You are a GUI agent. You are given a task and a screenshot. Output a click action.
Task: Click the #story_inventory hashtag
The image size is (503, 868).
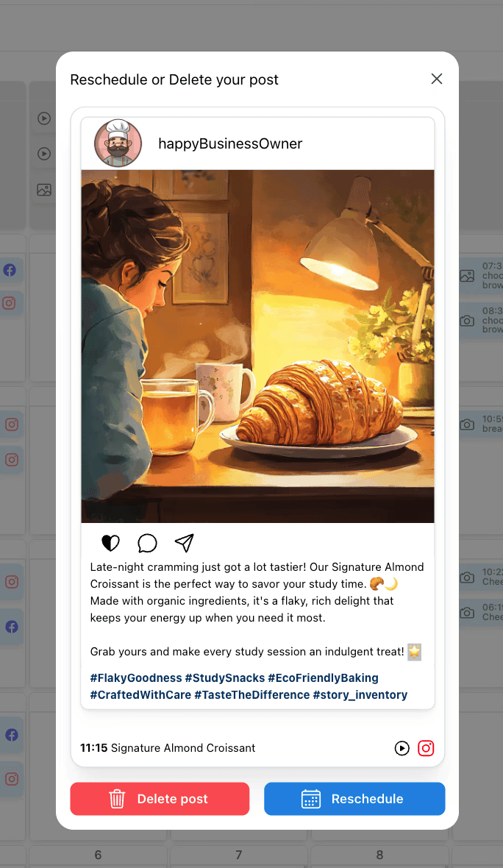(x=360, y=694)
